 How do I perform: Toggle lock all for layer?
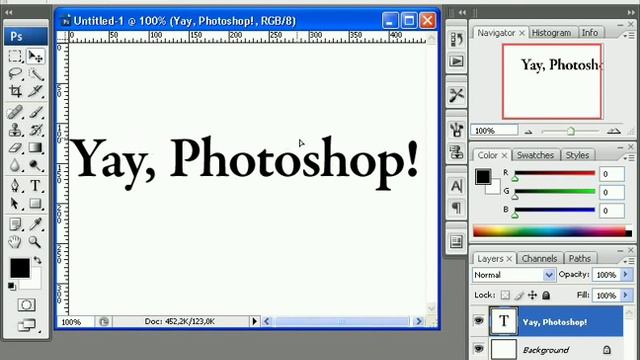point(546,295)
